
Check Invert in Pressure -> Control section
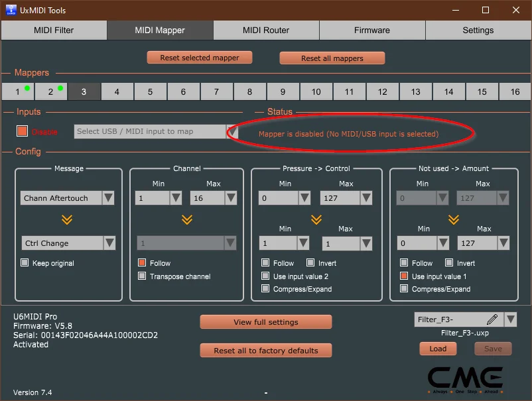(x=309, y=262)
